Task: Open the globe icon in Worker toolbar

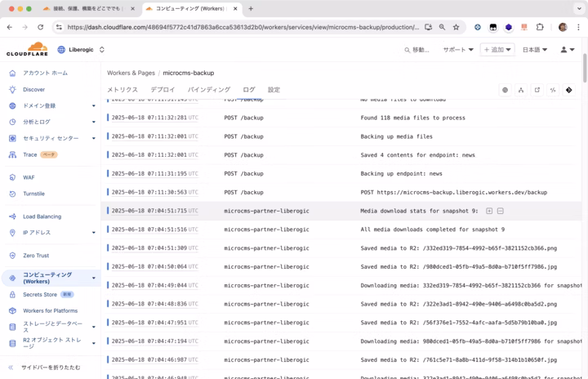Action: tap(505, 90)
